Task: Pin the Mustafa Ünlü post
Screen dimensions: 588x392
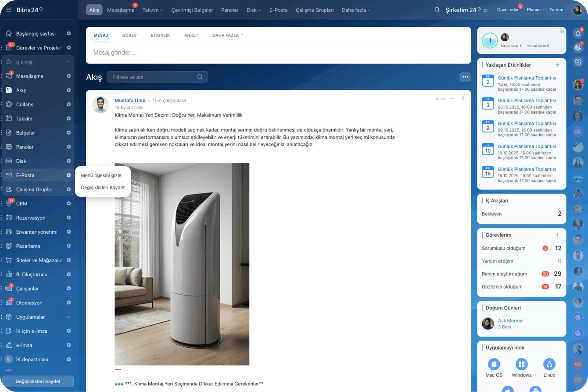Action: click(463, 99)
